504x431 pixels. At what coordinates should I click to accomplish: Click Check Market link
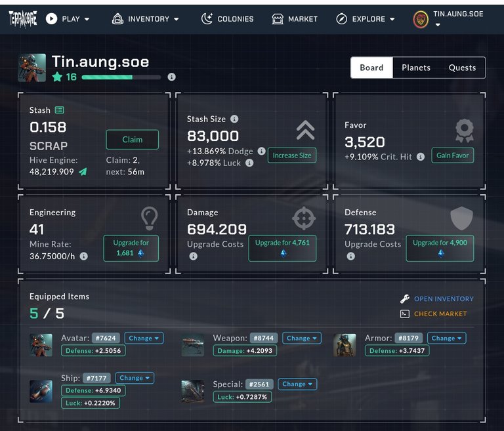click(440, 314)
